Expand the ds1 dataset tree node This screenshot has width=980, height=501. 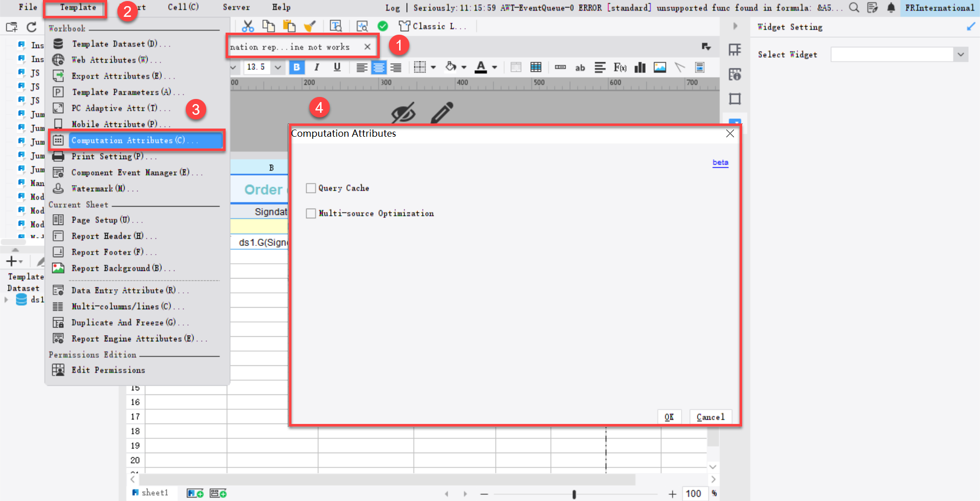6,300
